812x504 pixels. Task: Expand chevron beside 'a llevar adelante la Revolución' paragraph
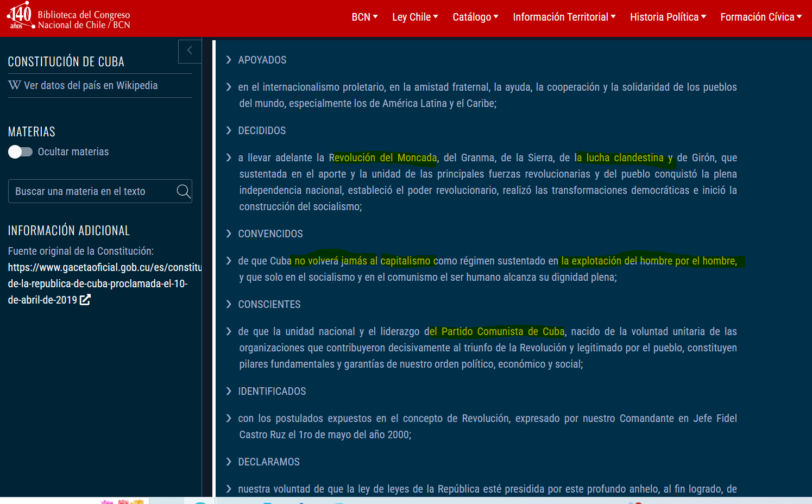pos(229,157)
